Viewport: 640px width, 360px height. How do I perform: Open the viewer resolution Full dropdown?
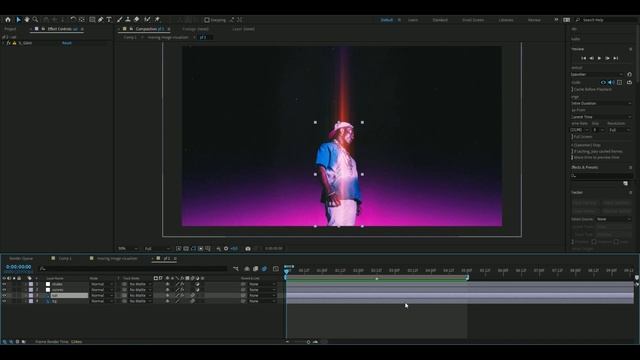(x=157, y=249)
